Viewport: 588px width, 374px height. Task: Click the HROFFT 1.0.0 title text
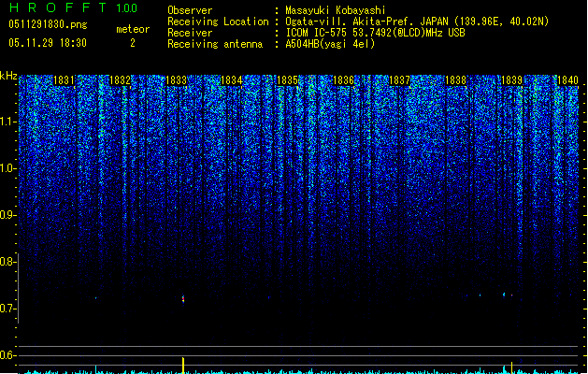[74, 7]
